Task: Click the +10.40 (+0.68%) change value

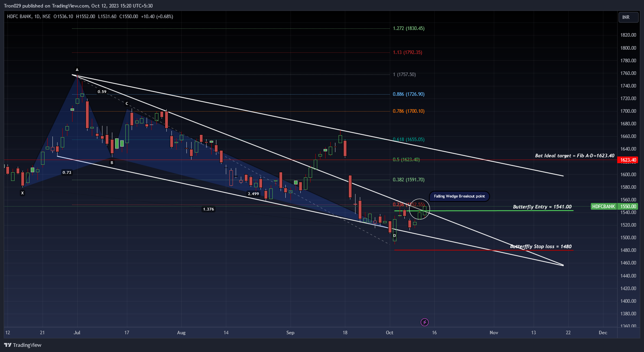Action: 157,17
